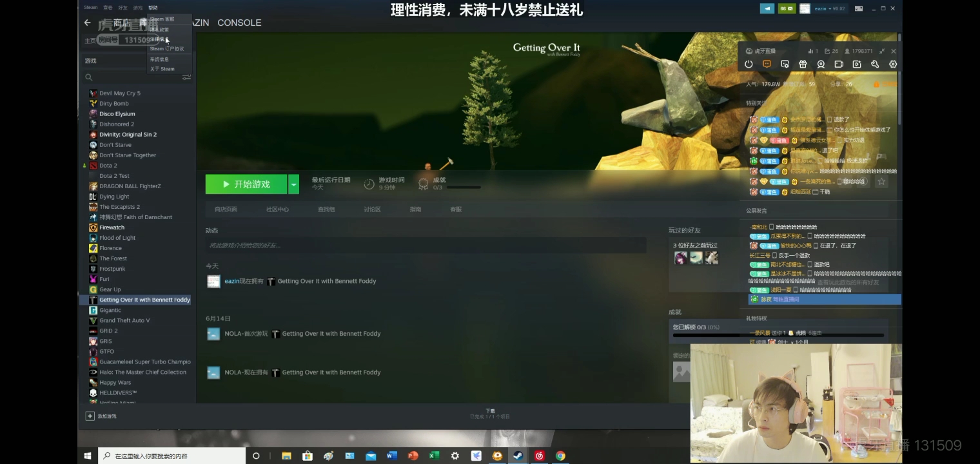Click the activity post input field

(426, 245)
